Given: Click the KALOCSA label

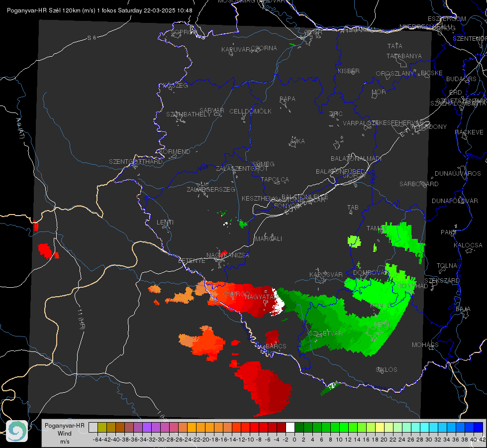Looking at the screenshot, I should 468,245.
